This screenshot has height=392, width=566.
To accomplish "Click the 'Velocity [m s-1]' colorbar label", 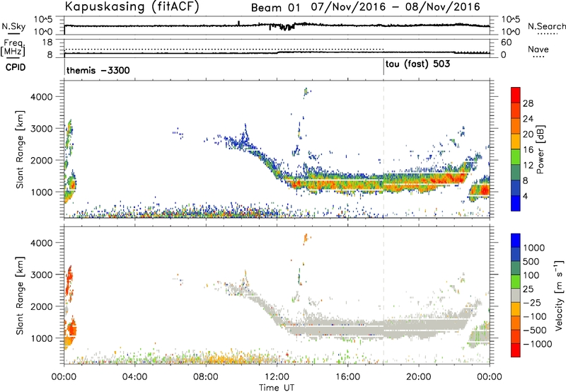I will pos(559,295).
